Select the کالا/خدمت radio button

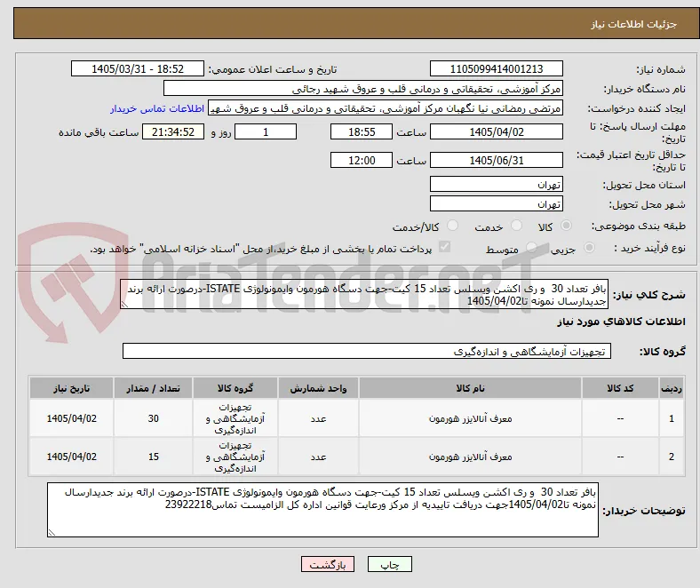(452, 226)
